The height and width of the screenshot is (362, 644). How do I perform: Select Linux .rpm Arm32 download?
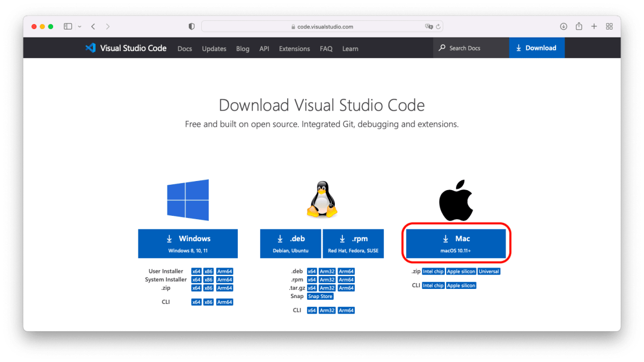pos(327,279)
